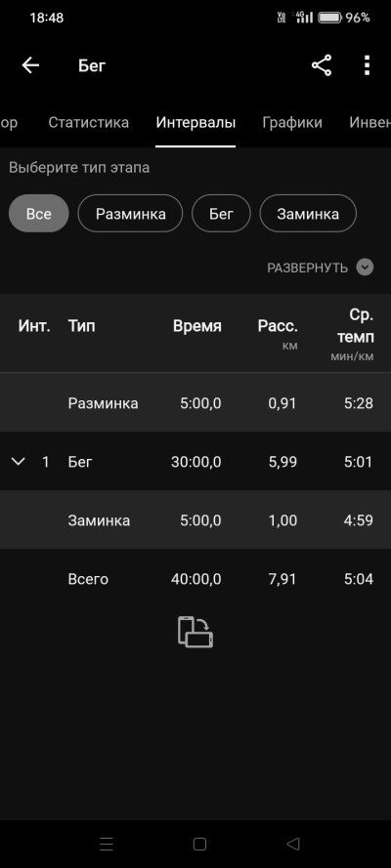Tap the rotate screen icon
The width and height of the screenshot is (391, 868).
[x=195, y=632]
